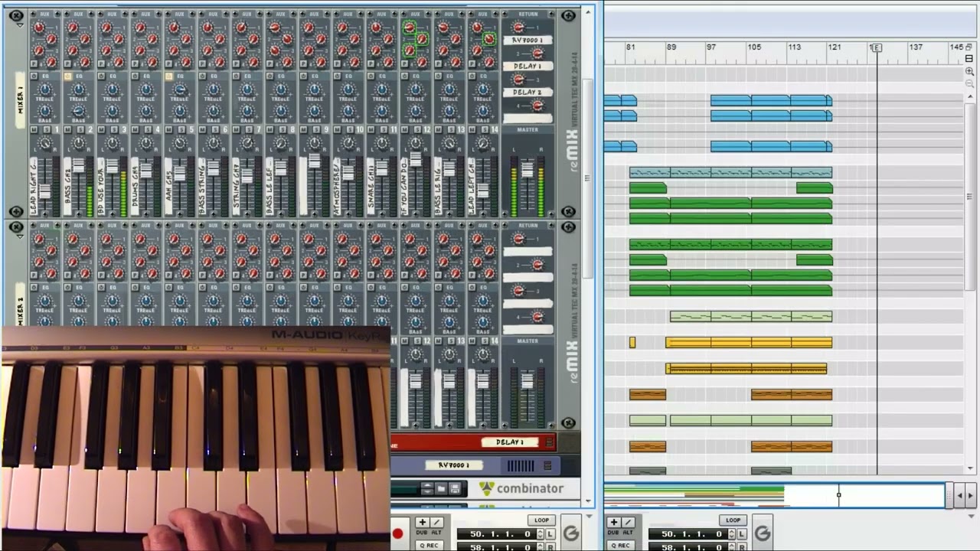Click the plus Dub icon in rack transport
The image size is (980, 551).
click(422, 522)
